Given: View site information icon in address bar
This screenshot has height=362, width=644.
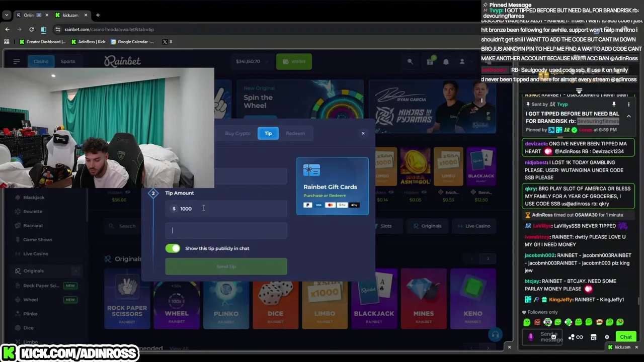Looking at the screenshot, I should pyautogui.click(x=58, y=29).
